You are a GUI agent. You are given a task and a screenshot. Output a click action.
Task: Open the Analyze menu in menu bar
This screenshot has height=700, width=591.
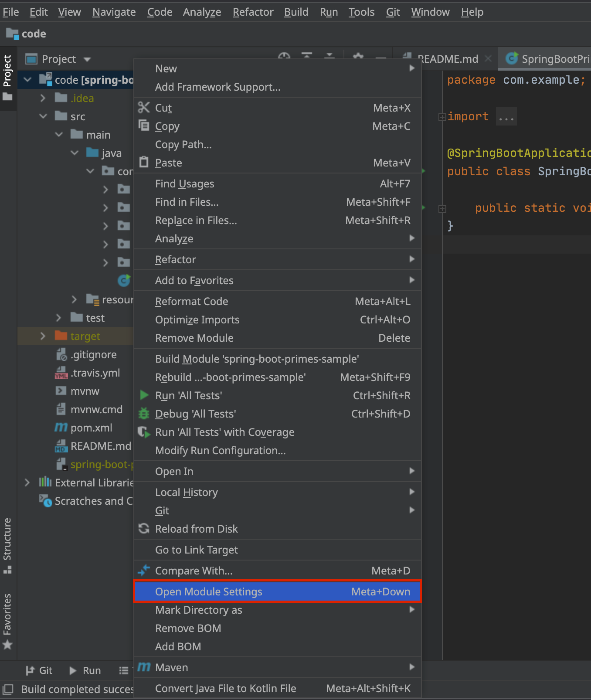(202, 12)
